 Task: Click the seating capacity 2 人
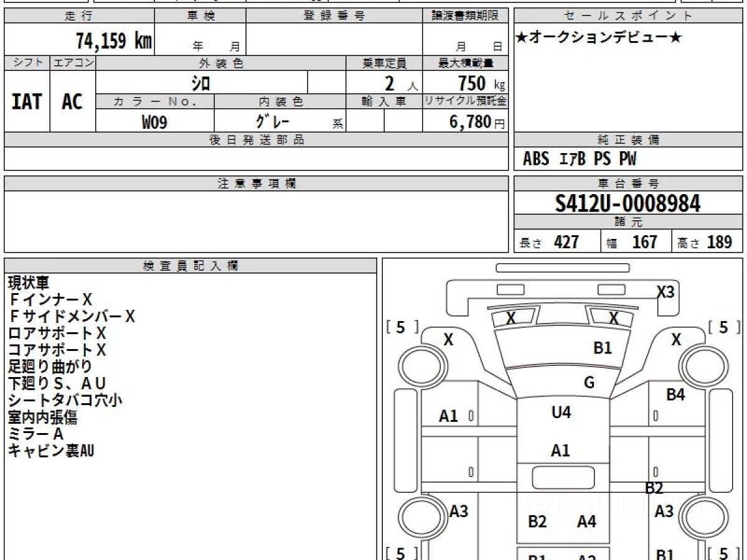400,83
